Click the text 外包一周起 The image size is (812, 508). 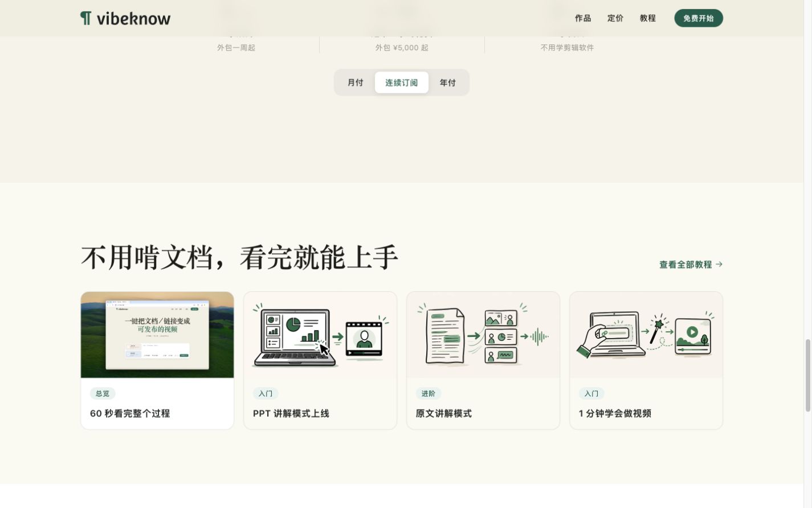[x=236, y=48]
